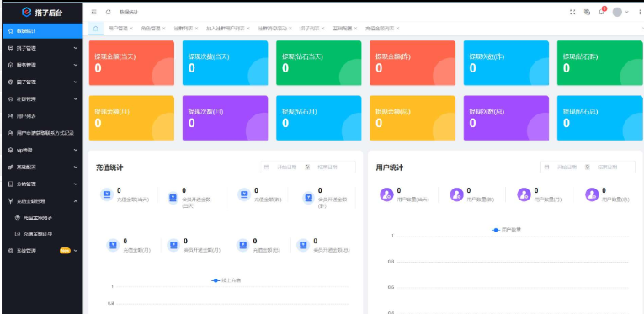The height and width of the screenshot is (314, 644).
Task: Open notifications via the bell icon
Action: click(601, 12)
